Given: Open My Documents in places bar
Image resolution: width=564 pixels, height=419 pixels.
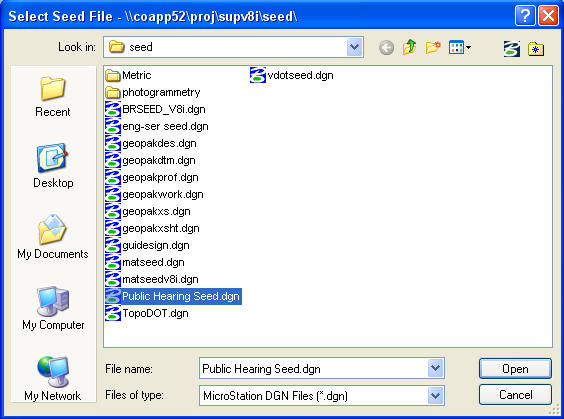Looking at the screenshot, I should [53, 237].
